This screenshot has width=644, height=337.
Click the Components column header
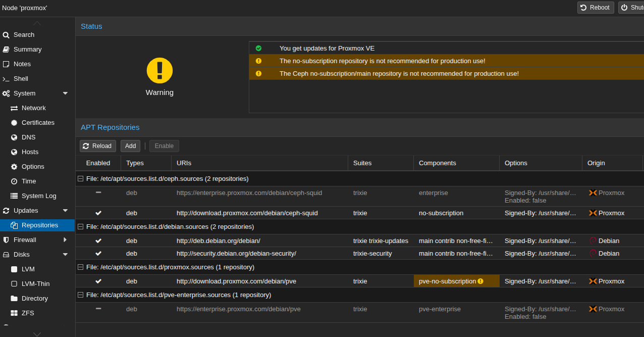457,163
